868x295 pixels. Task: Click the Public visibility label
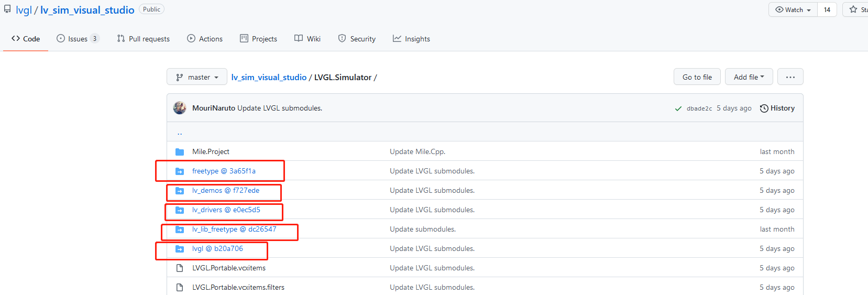pos(151,9)
